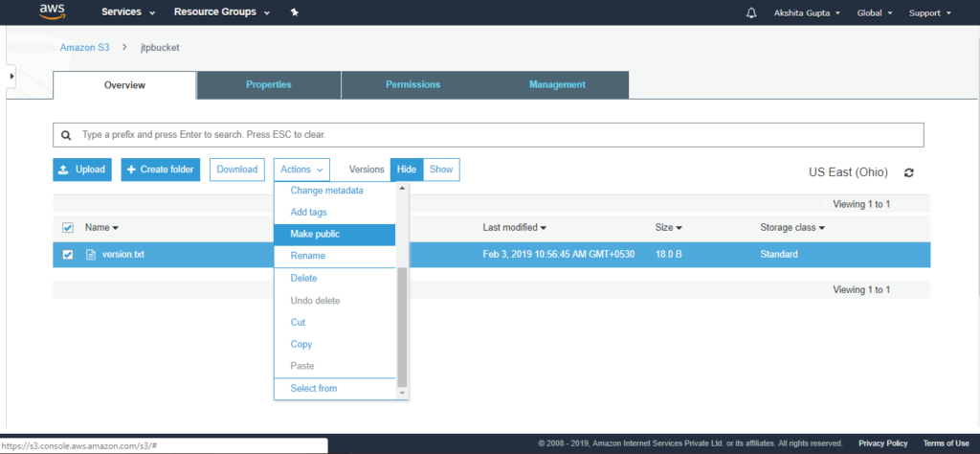Expand the left sidebar arrow
This screenshot has height=454, width=980.
coord(11,76)
